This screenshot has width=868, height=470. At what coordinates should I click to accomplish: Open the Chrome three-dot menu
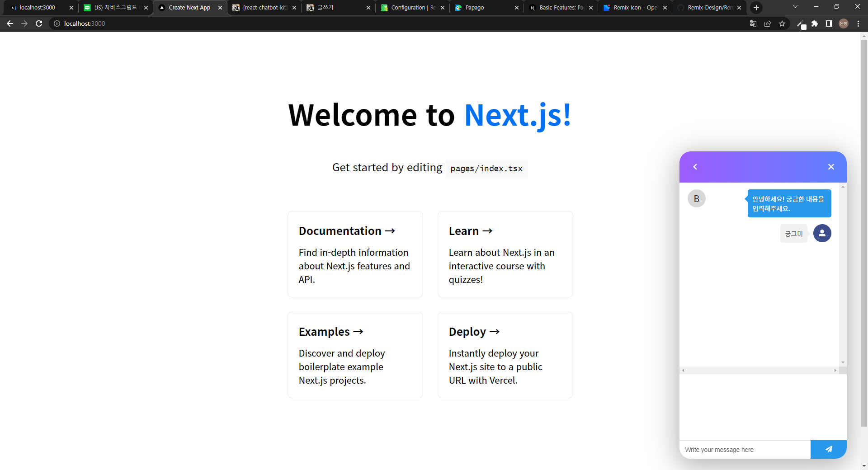click(858, 23)
